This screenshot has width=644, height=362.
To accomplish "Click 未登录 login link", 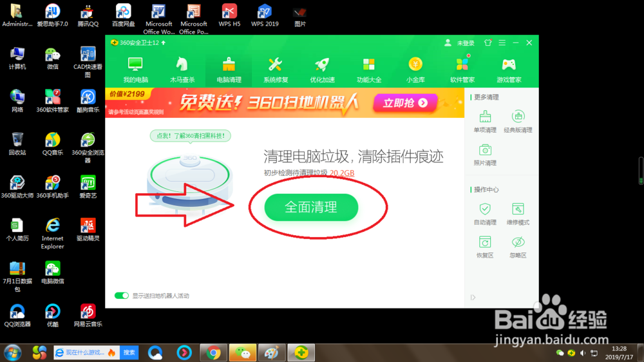I will (466, 43).
